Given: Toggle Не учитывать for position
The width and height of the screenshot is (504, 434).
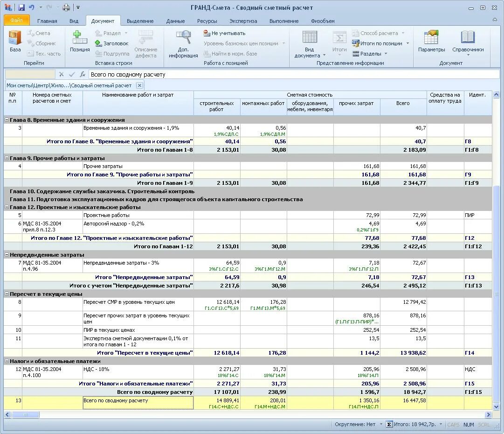Looking at the screenshot, I should (224, 33).
